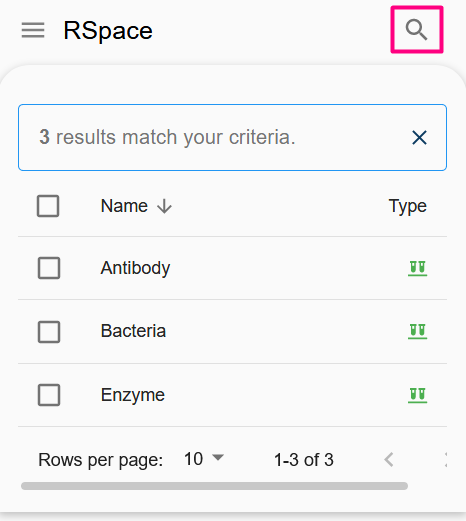Click the Bacteria sample type icon
The image size is (466, 521).
click(417, 331)
